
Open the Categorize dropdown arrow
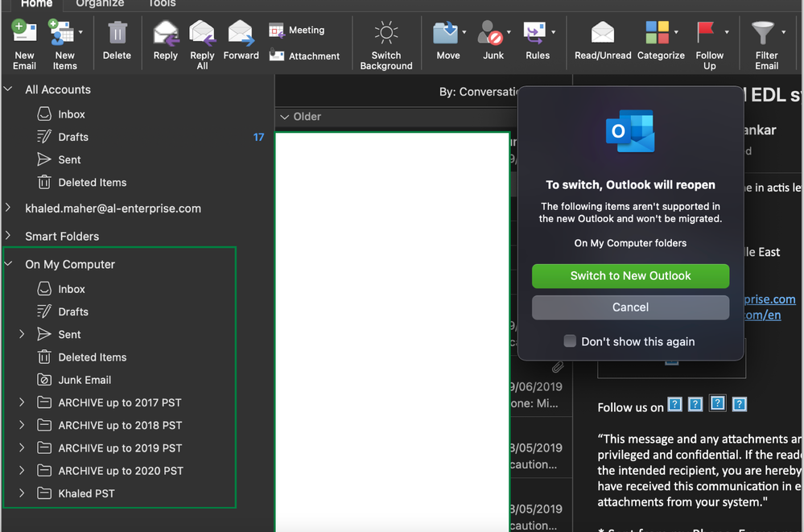coord(676,32)
